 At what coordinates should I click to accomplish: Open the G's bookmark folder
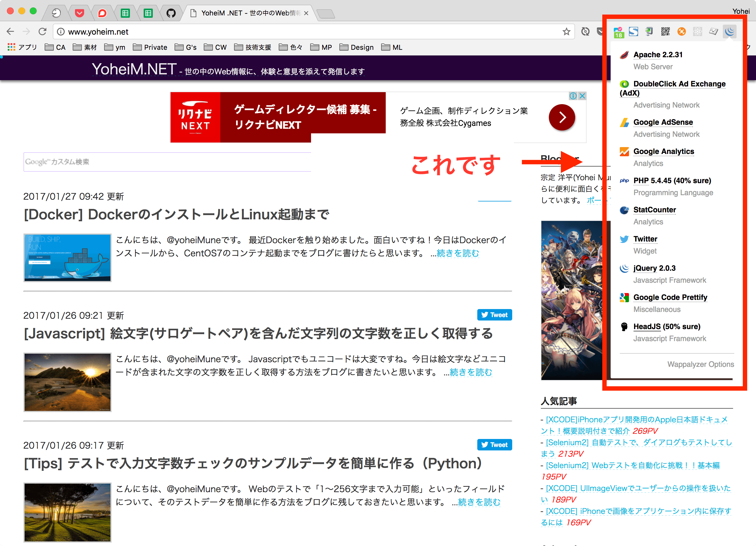point(186,47)
